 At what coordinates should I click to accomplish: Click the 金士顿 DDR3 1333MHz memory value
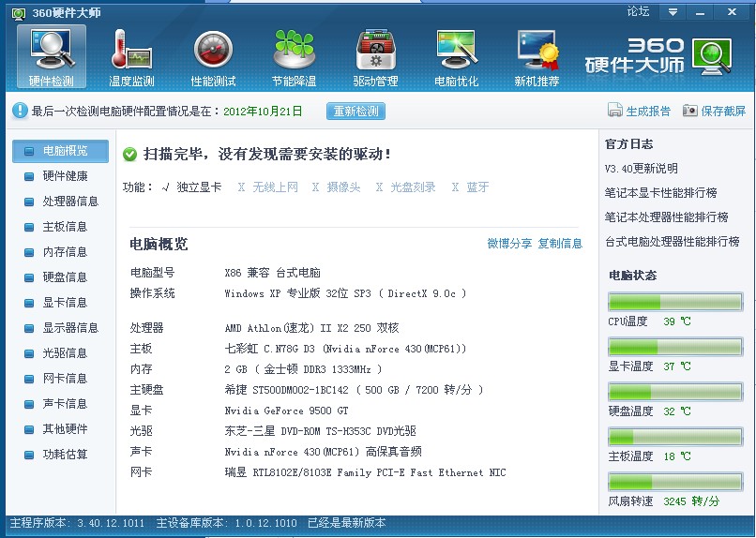click(303, 369)
